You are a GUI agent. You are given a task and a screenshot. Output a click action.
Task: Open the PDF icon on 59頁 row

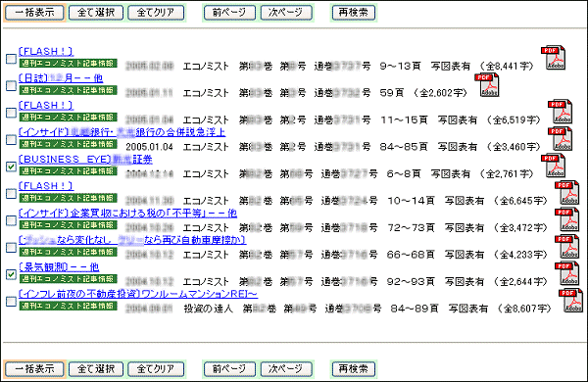[x=487, y=84]
